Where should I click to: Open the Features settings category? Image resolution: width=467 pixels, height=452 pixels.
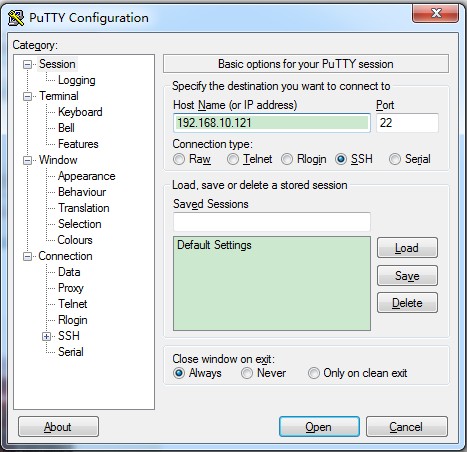[x=78, y=144]
